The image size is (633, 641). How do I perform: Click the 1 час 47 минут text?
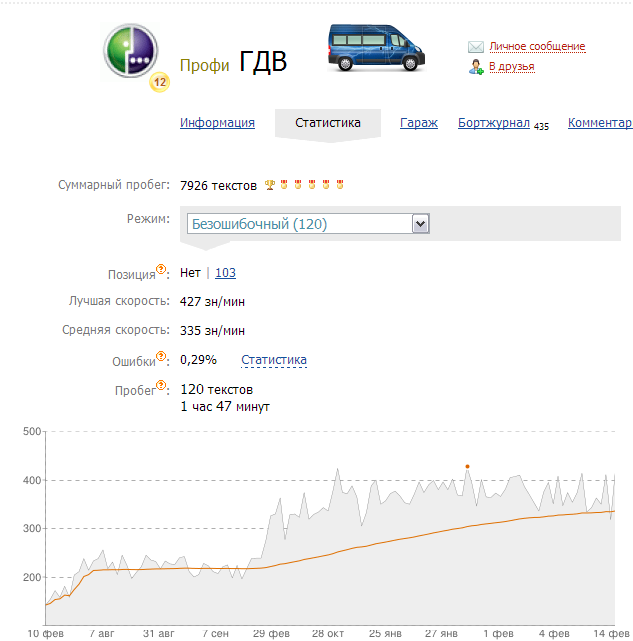(x=225, y=407)
